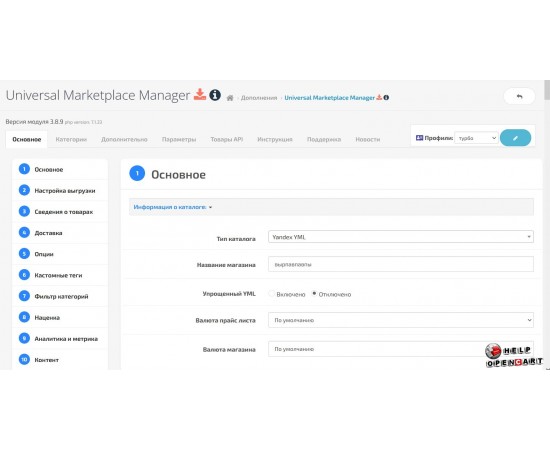Select step 4 Доставка in the sidebar

click(60, 233)
